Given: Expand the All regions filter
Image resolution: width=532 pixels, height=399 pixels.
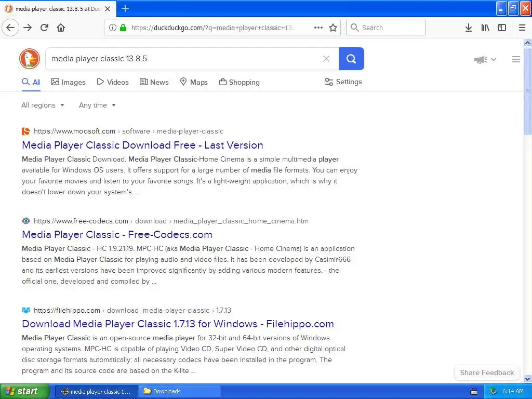Looking at the screenshot, I should (x=43, y=105).
